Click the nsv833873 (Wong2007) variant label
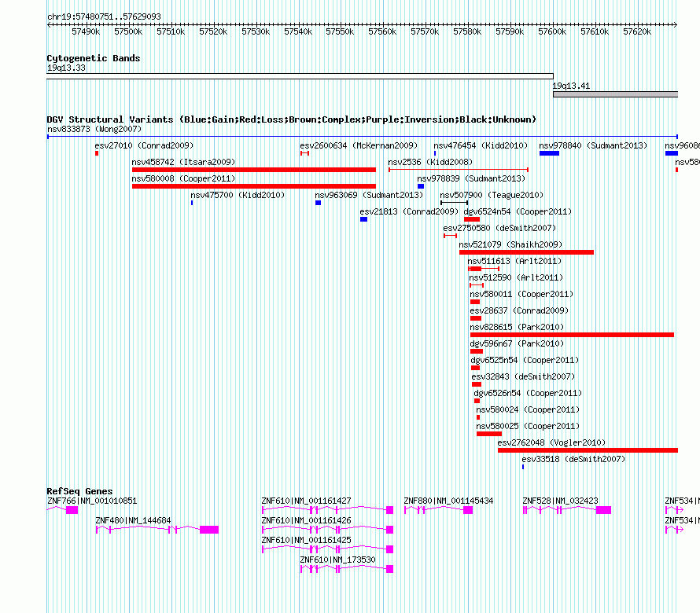 [x=94, y=130]
